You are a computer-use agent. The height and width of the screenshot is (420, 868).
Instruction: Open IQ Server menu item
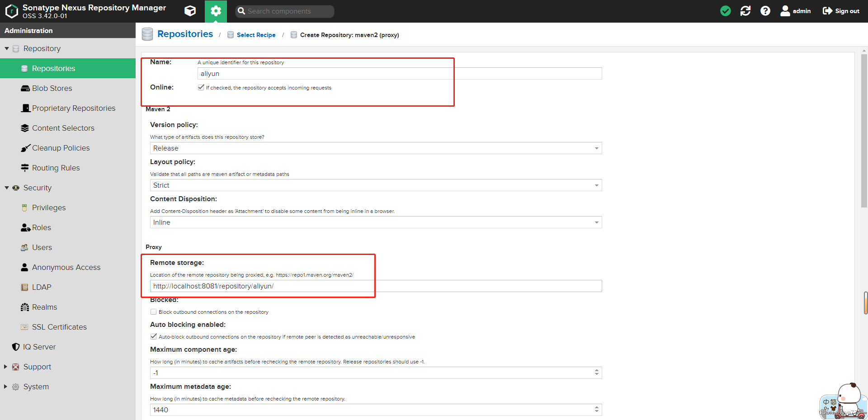[68, 347]
